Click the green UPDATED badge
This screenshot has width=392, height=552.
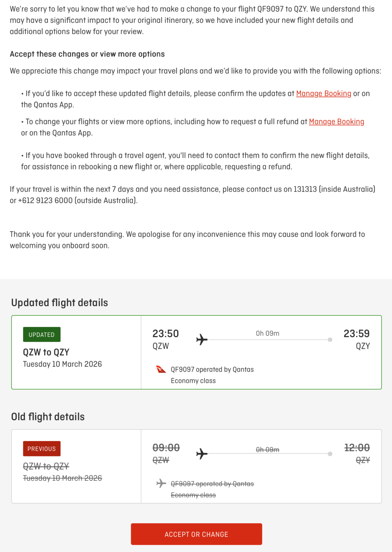point(42,334)
